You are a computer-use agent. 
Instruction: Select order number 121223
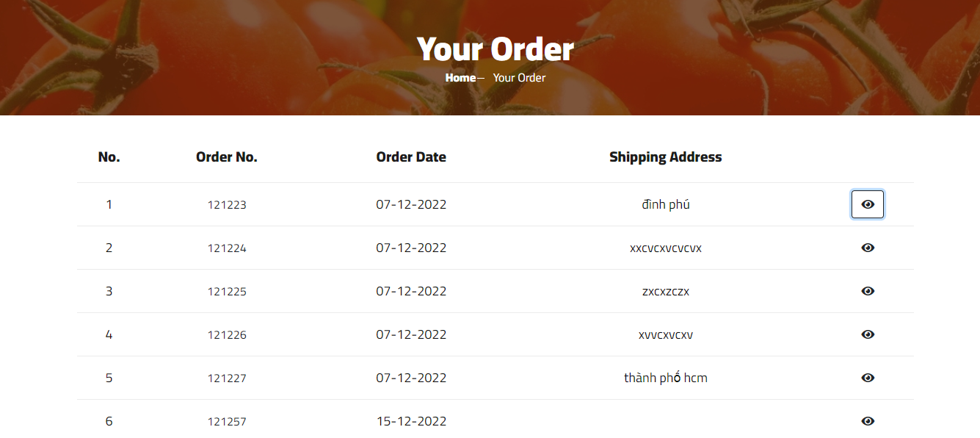[227, 204]
